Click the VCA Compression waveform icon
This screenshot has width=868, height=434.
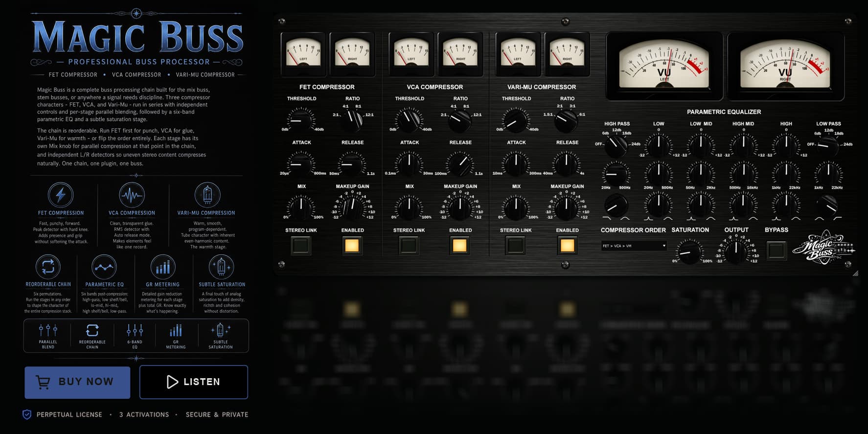tap(132, 195)
